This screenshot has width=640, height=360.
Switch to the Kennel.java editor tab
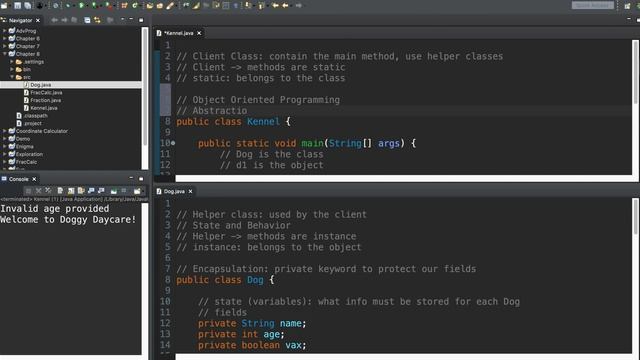[179, 33]
